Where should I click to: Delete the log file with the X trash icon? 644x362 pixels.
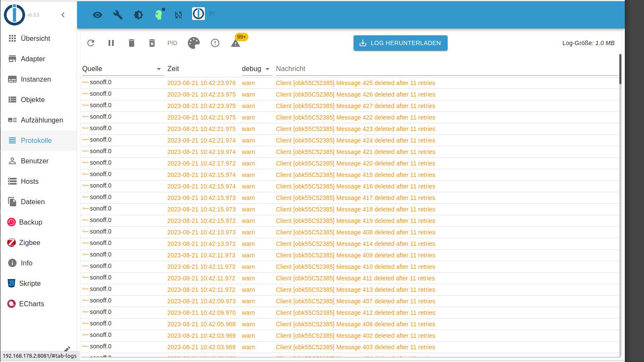152,43
